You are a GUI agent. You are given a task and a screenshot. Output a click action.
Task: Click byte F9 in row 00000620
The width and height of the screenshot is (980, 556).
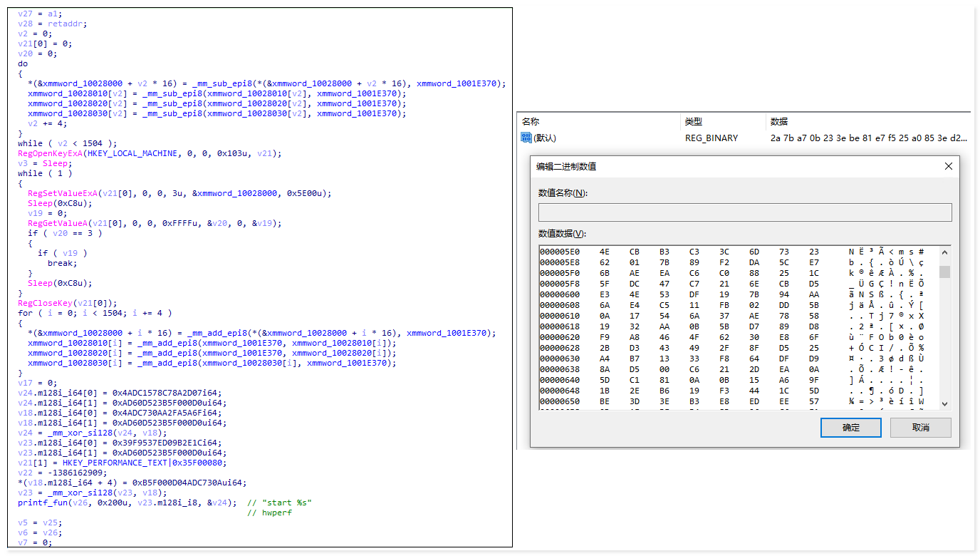[x=605, y=336]
